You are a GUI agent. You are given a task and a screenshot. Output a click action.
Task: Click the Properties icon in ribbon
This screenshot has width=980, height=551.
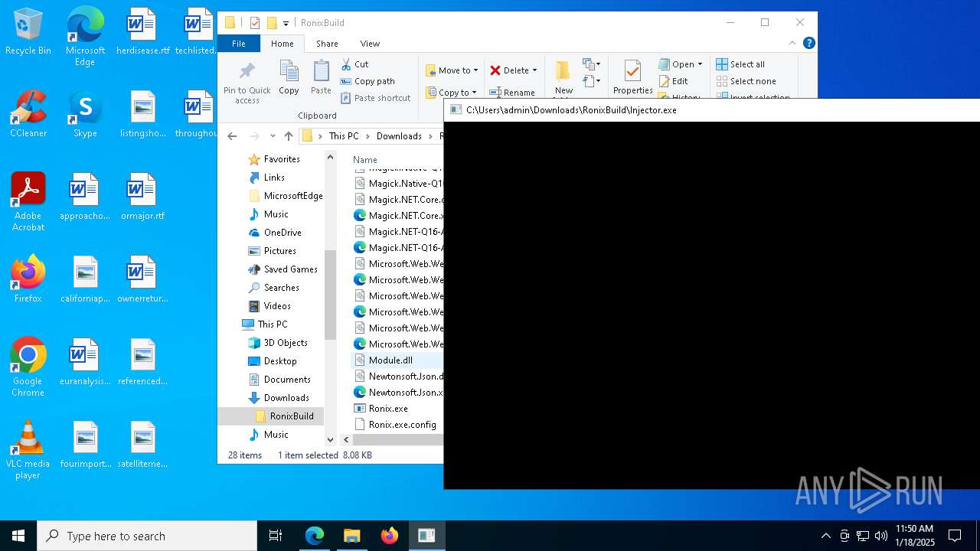pyautogui.click(x=632, y=72)
